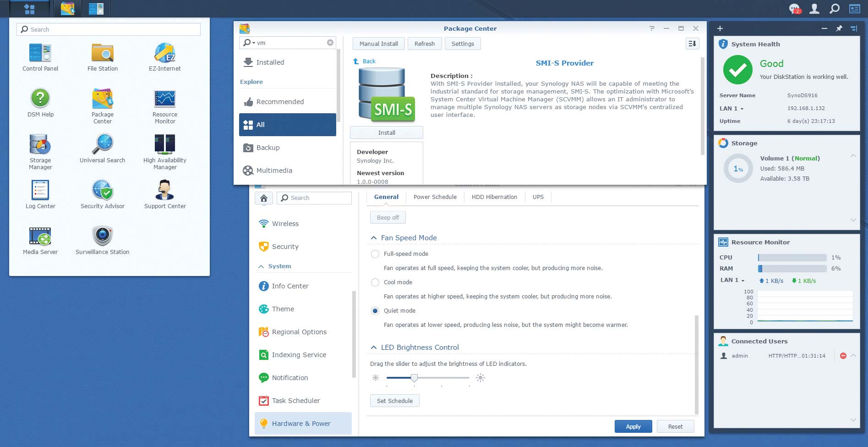Open notifications chat bubble icon
868x447 pixels.
click(794, 9)
